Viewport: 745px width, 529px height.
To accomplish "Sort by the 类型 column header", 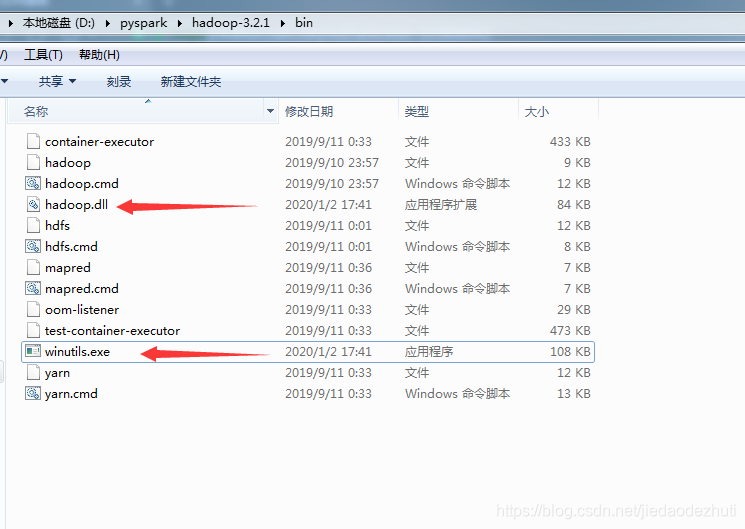I will point(458,111).
